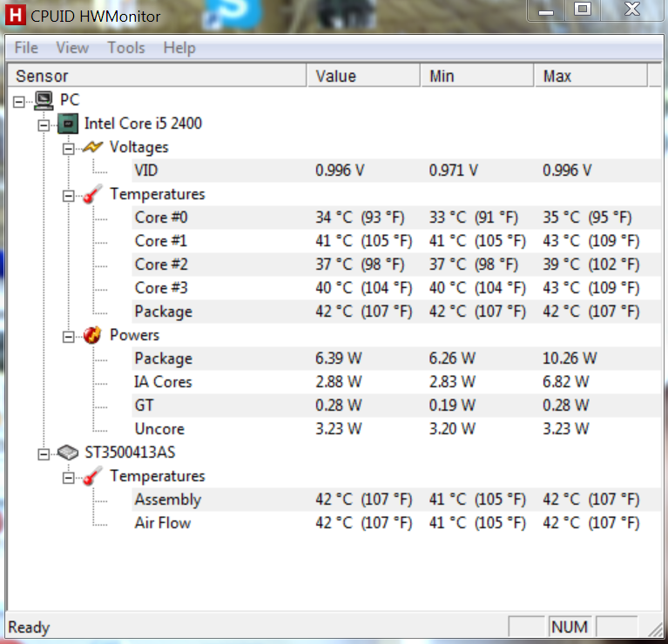The image size is (668, 644).
Task: Click the Sensor column header
Action: tap(157, 77)
